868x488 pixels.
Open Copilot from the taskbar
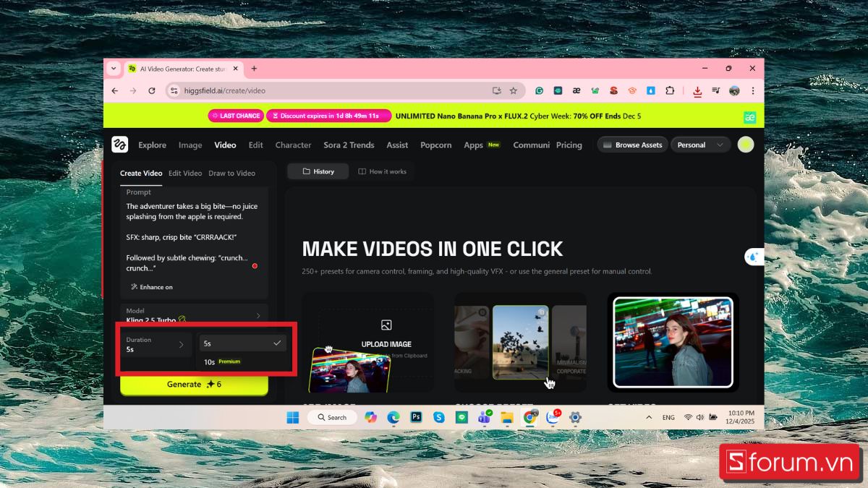[x=371, y=417]
